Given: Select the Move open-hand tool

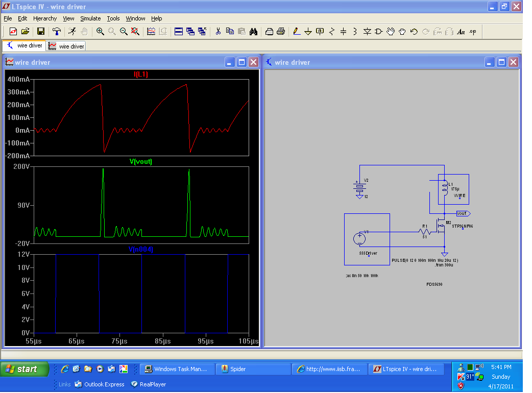Looking at the screenshot, I should [391, 32].
